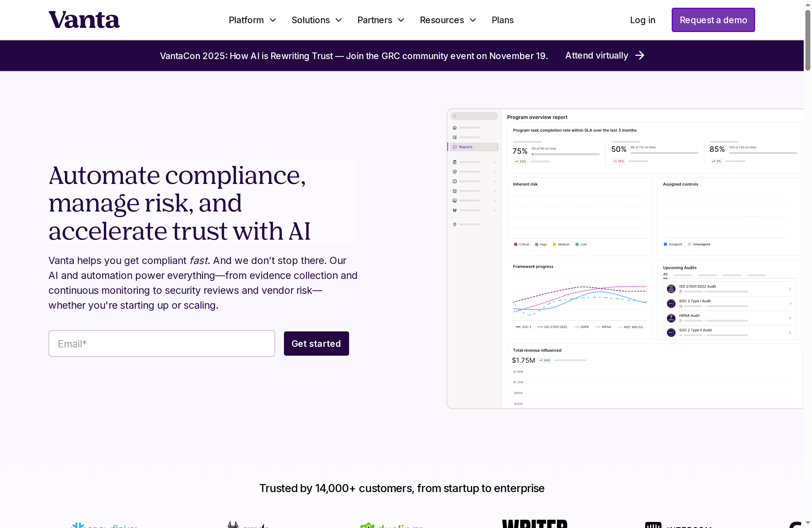Click the shield checkmark icon in sidebar
The width and height of the screenshot is (812, 528).
(454, 171)
